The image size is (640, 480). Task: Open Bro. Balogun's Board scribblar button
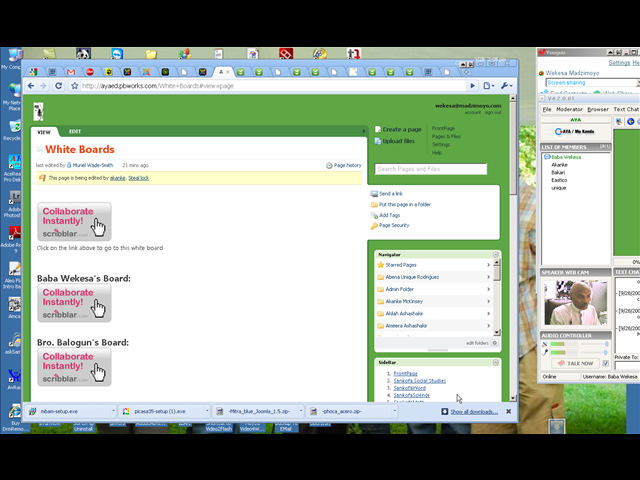74,367
